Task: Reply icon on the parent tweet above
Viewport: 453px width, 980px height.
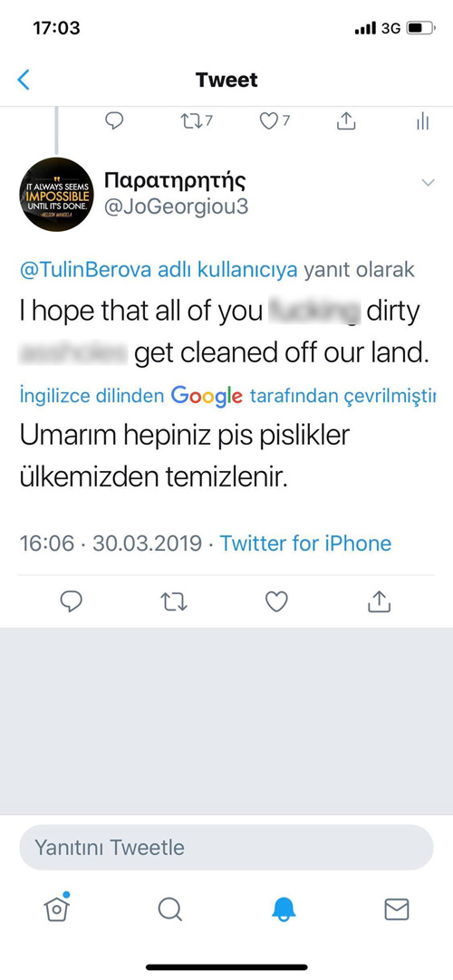Action: [114, 120]
